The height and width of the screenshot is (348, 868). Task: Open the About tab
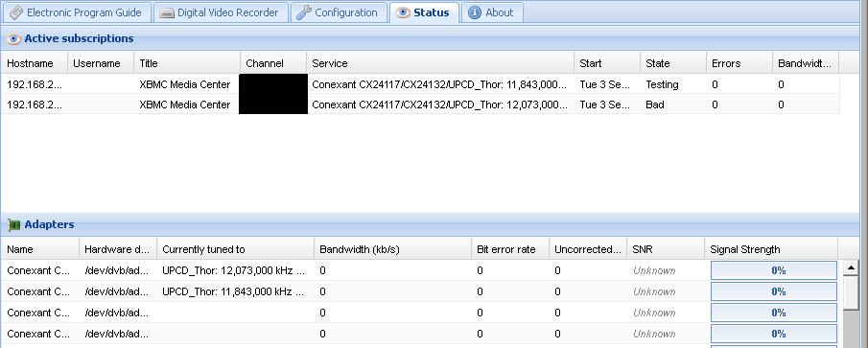pos(492,12)
